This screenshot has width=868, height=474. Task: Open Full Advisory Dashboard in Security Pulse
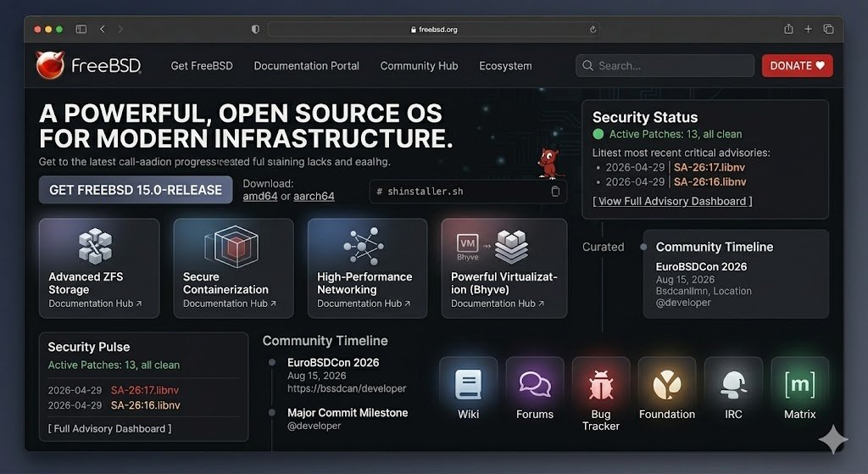click(x=109, y=428)
